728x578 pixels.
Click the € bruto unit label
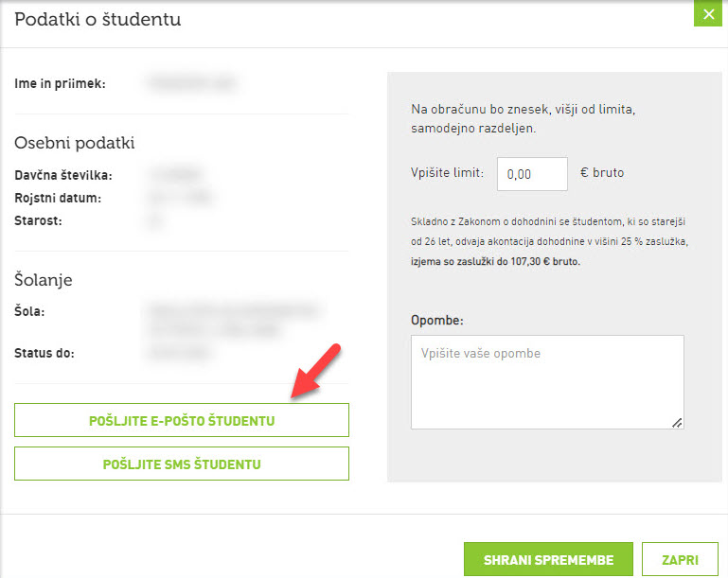point(602,172)
